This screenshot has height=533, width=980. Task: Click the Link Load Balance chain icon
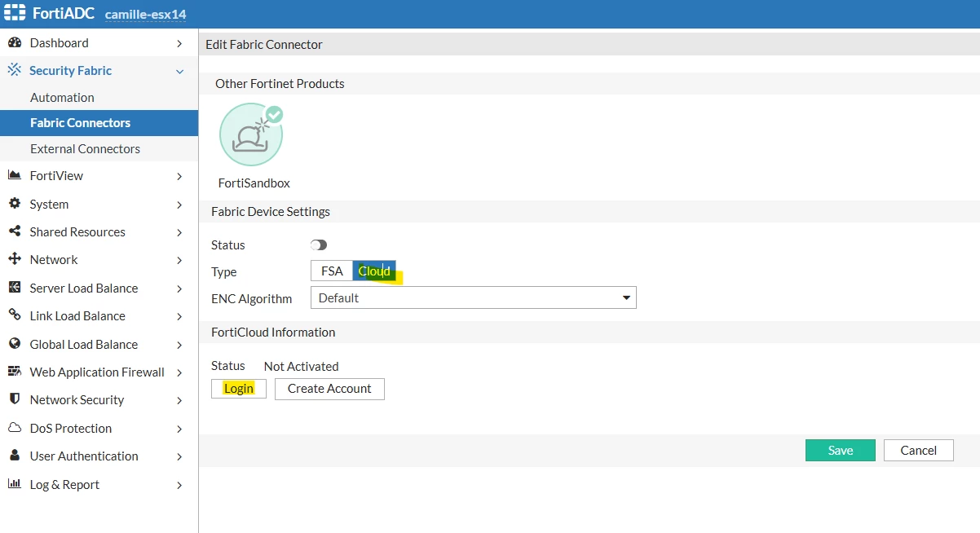15,315
